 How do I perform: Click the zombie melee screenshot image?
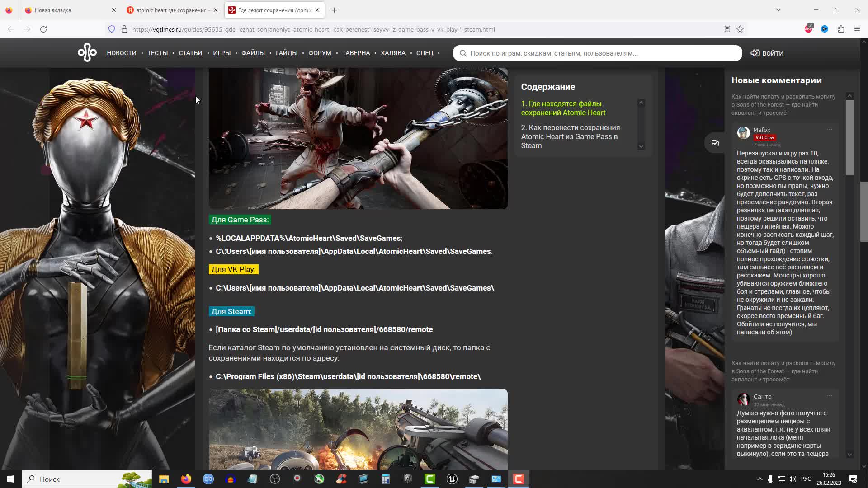point(358,138)
